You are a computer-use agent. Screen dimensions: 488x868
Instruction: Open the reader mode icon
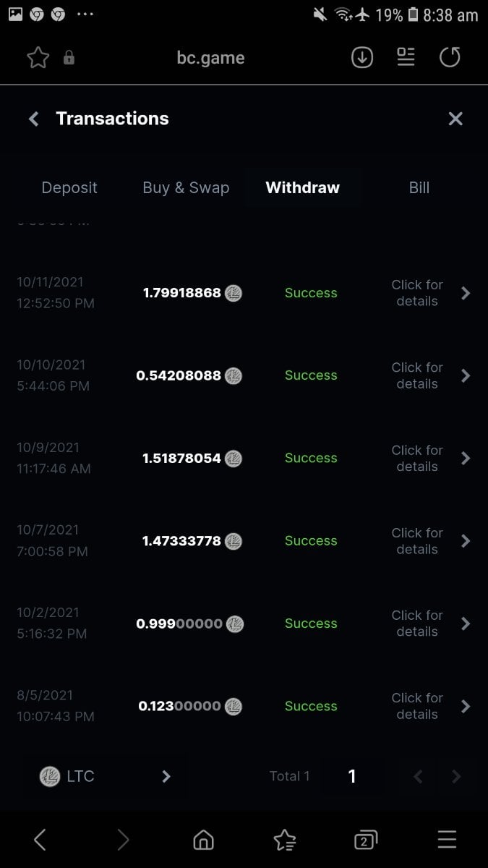pyautogui.click(x=406, y=58)
